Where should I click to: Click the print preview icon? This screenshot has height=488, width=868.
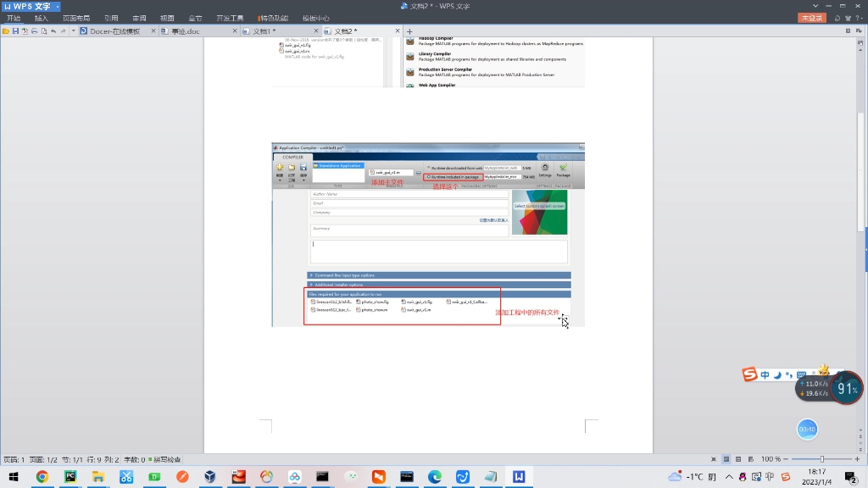click(44, 31)
